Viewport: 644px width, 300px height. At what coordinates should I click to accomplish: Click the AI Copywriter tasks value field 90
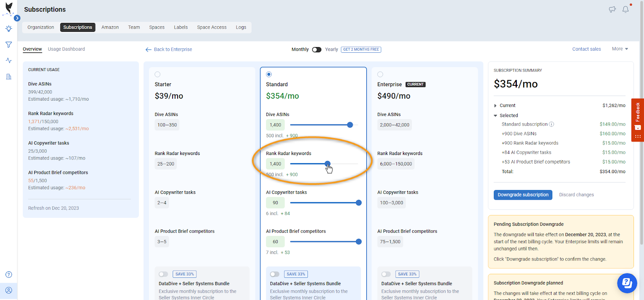pyautogui.click(x=275, y=203)
